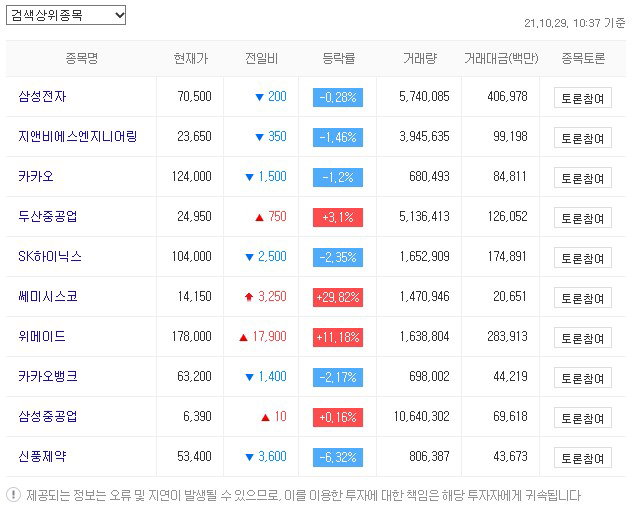Screen dimensions: 637x511
Task: Open the 카카오 stock link
Action: click(x=36, y=177)
